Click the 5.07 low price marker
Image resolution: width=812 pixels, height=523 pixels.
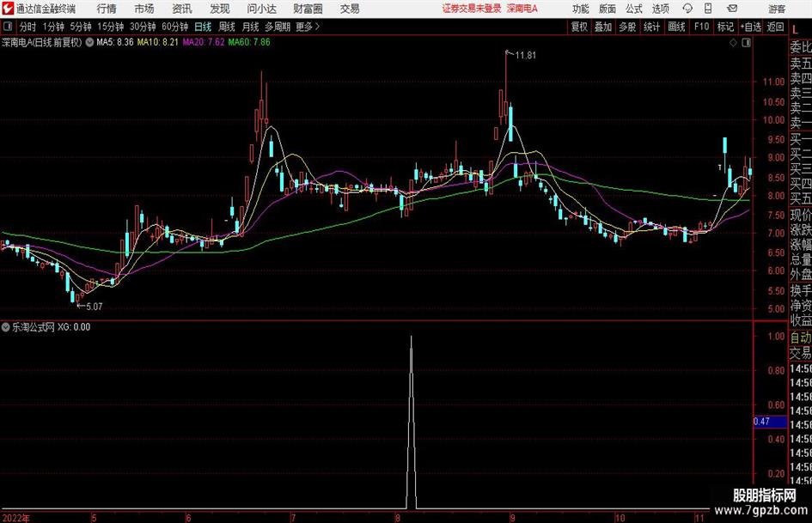coord(94,307)
